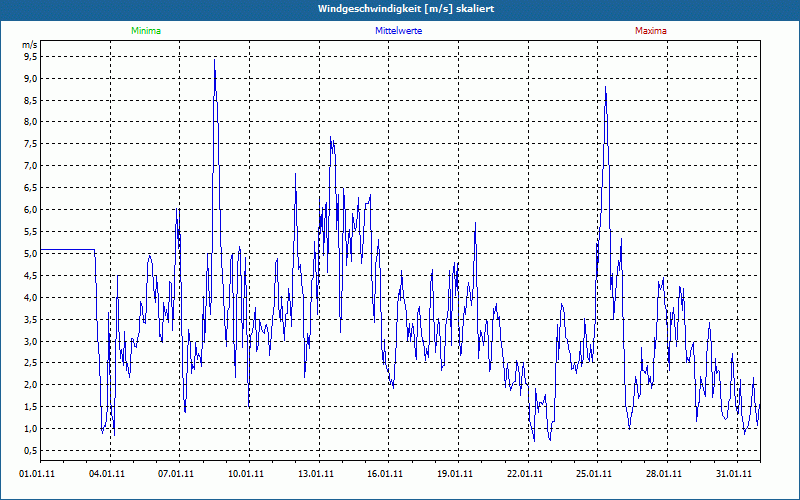This screenshot has width=800, height=500.
Task: Click the y-axis value 4,0
Action: click(31, 297)
